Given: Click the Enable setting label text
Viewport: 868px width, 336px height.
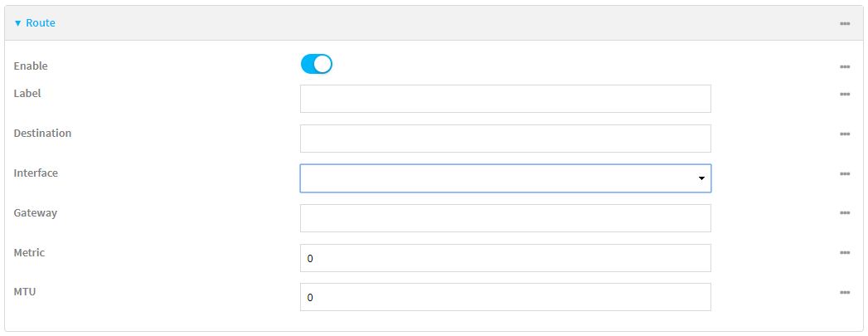Looking at the screenshot, I should (31, 66).
